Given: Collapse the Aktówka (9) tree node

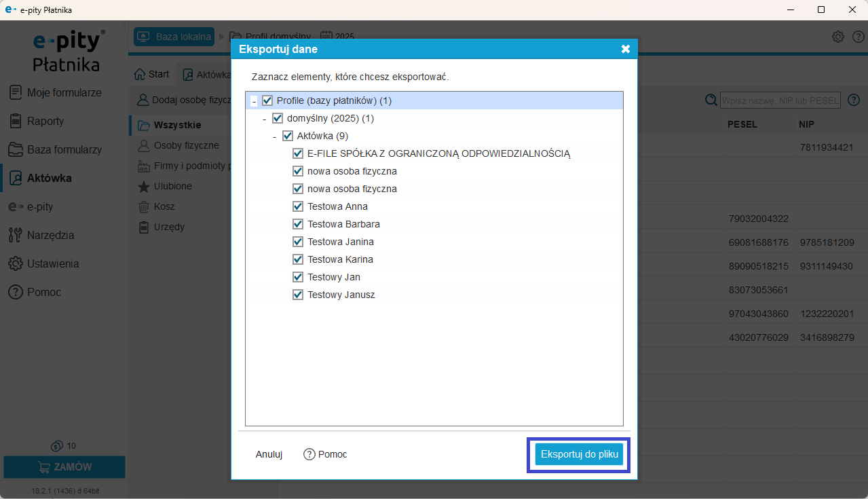Looking at the screenshot, I should tap(274, 136).
